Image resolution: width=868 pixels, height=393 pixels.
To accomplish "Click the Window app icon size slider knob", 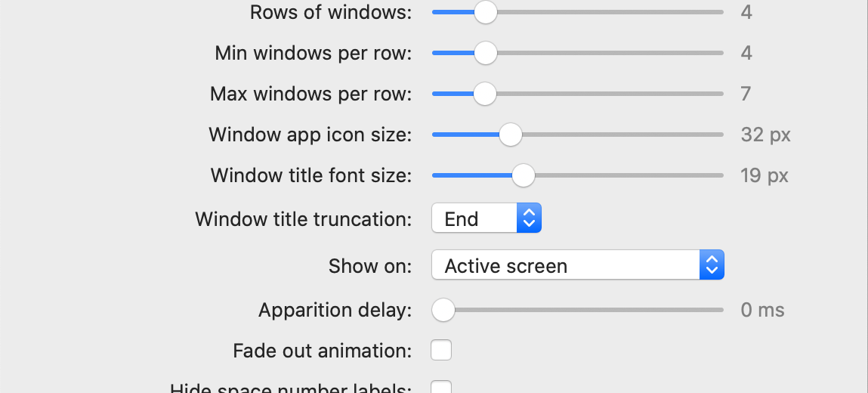I will [511, 135].
